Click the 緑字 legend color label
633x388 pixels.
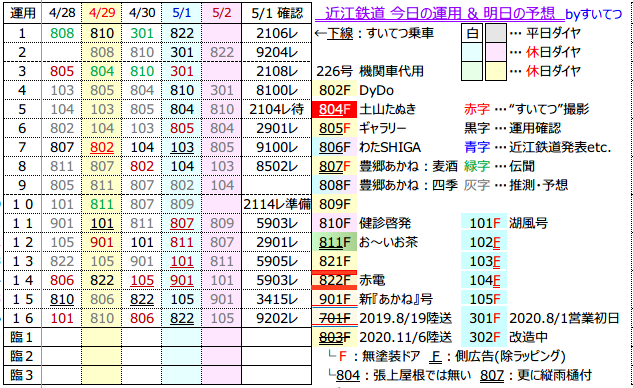[477, 166]
